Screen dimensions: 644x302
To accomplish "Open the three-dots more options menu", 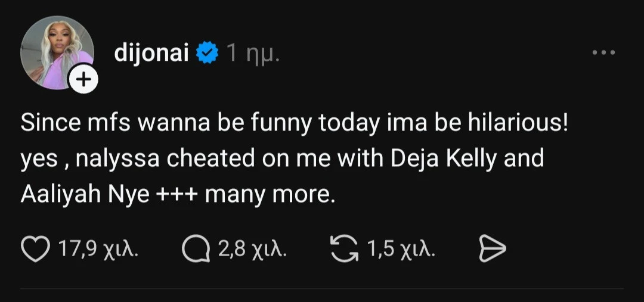I will pyautogui.click(x=603, y=52).
